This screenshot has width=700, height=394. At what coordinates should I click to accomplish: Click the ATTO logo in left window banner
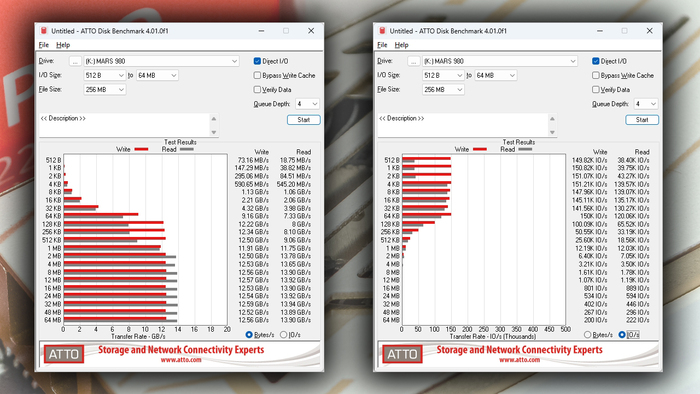click(x=64, y=354)
